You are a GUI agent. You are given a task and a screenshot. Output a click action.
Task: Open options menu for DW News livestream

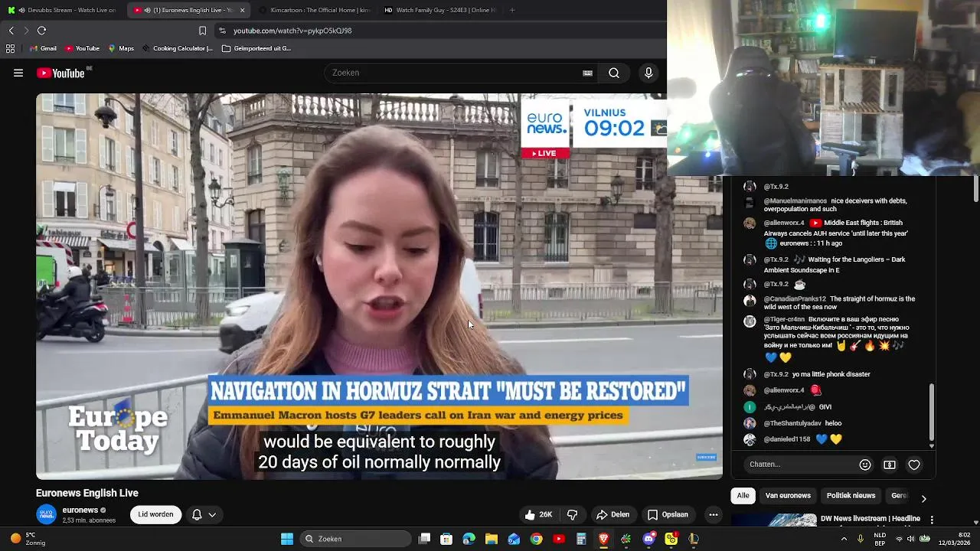pyautogui.click(x=932, y=520)
